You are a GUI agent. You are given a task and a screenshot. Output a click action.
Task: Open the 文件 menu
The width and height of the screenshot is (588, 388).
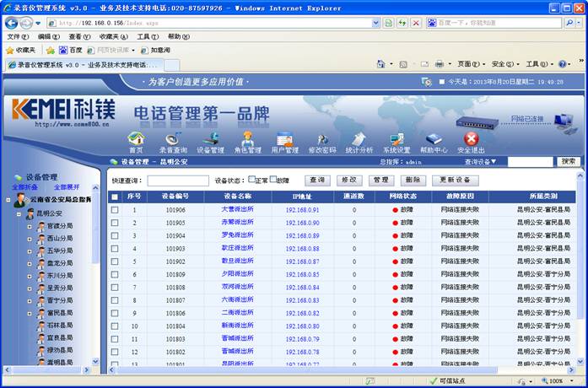pos(18,37)
